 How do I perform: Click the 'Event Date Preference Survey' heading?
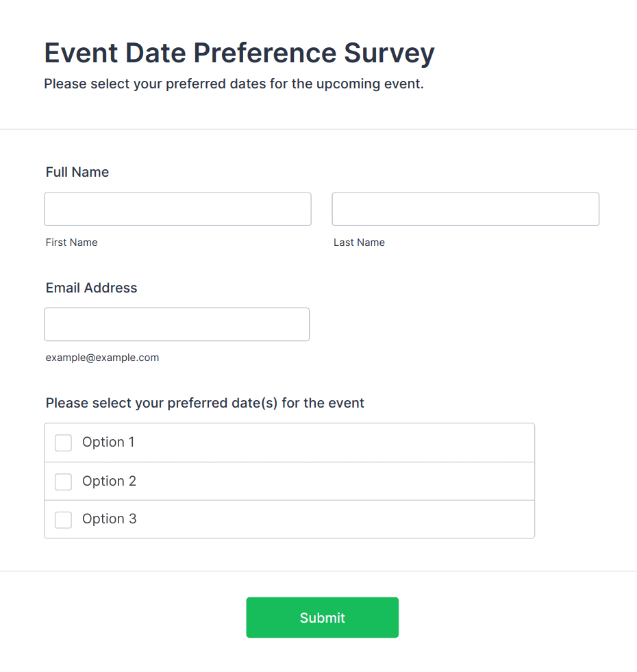click(239, 53)
